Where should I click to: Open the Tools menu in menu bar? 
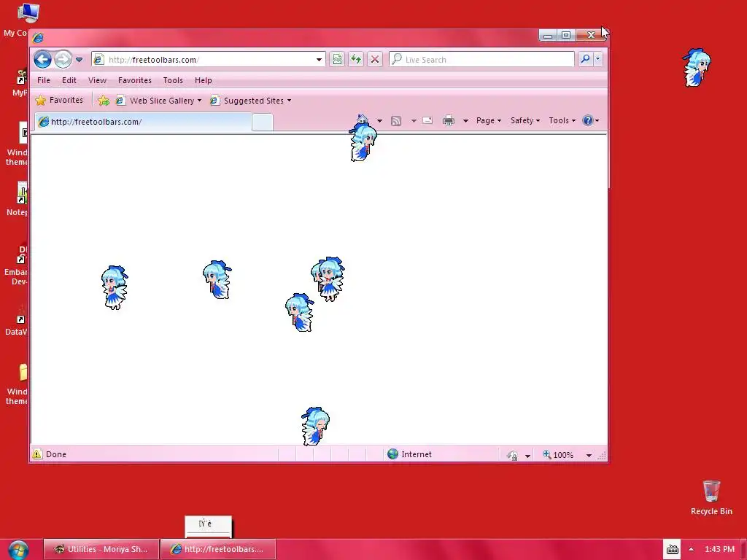point(173,80)
